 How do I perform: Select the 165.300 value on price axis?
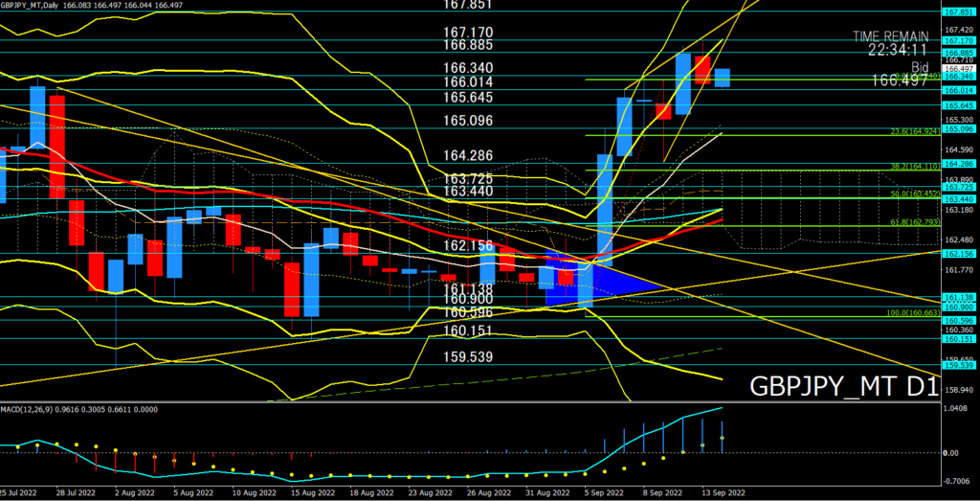[957, 120]
